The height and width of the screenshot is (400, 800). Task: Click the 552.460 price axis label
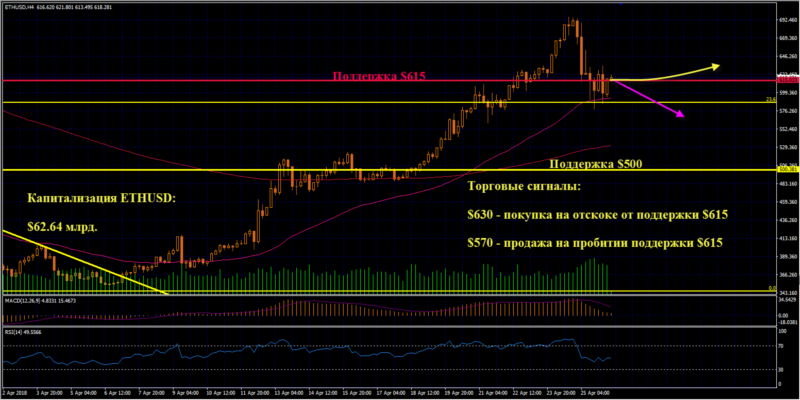(x=787, y=130)
